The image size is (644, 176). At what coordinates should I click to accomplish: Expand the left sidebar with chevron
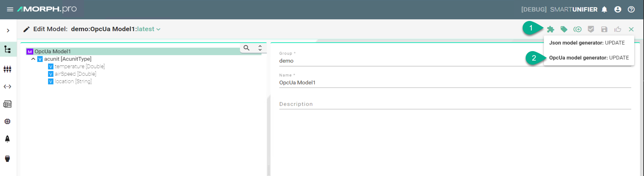coord(8,30)
